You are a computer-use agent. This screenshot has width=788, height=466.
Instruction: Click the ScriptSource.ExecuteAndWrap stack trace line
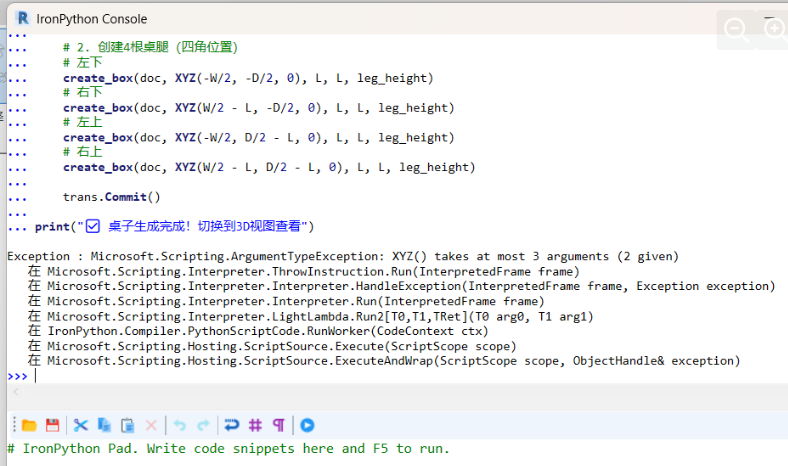pyautogui.click(x=383, y=360)
